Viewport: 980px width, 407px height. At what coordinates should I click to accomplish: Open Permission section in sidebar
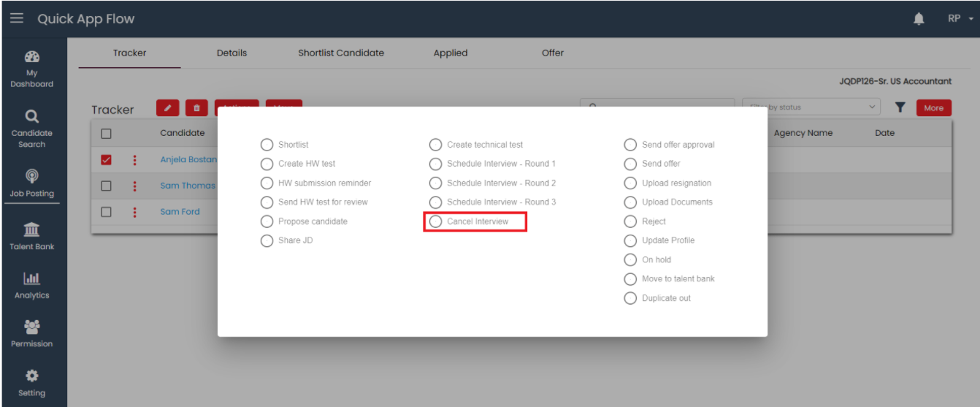32,333
